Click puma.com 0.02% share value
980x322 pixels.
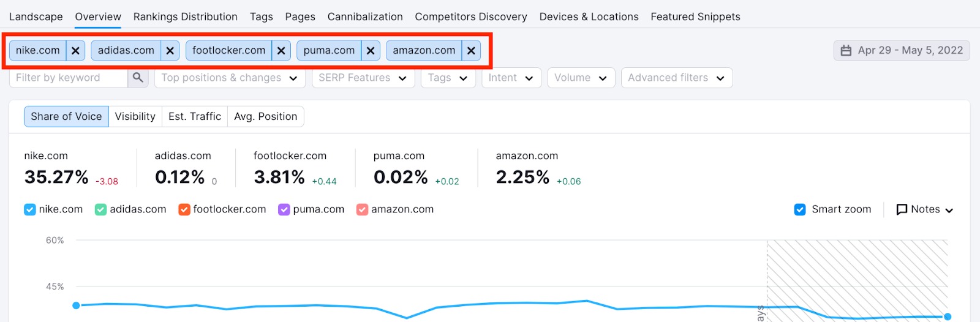tap(401, 177)
